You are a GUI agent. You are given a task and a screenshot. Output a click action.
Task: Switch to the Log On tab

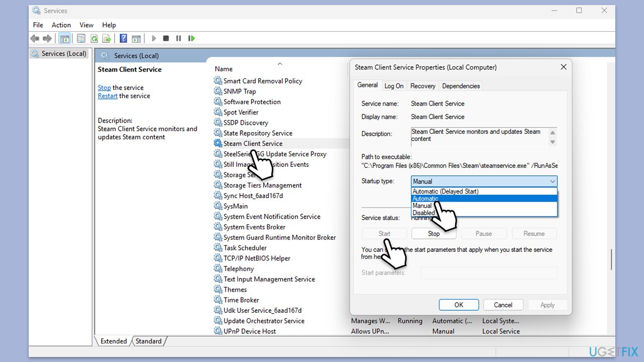[x=394, y=86]
